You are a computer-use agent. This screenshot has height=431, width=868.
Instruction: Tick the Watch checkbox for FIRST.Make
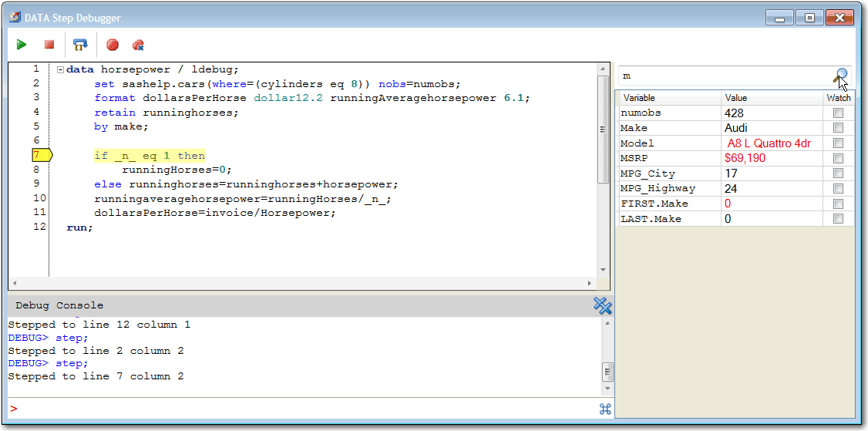(x=838, y=204)
